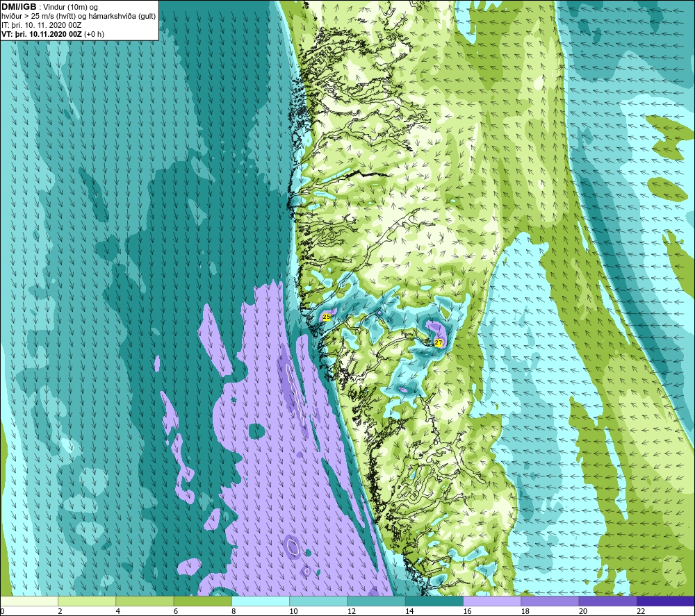Click the pale cream 0–2 m/s legend swatch
The height and width of the screenshot is (616, 695).
click(x=29, y=601)
